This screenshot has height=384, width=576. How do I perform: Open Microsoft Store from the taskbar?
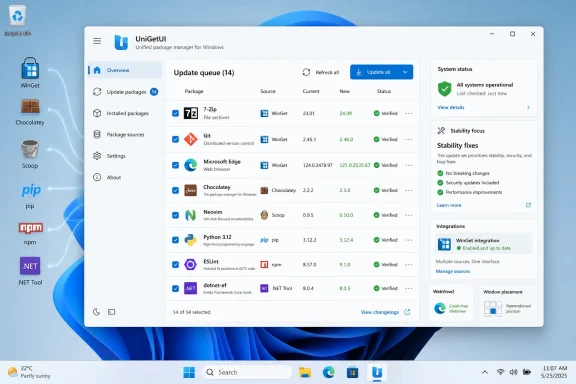[x=352, y=372]
